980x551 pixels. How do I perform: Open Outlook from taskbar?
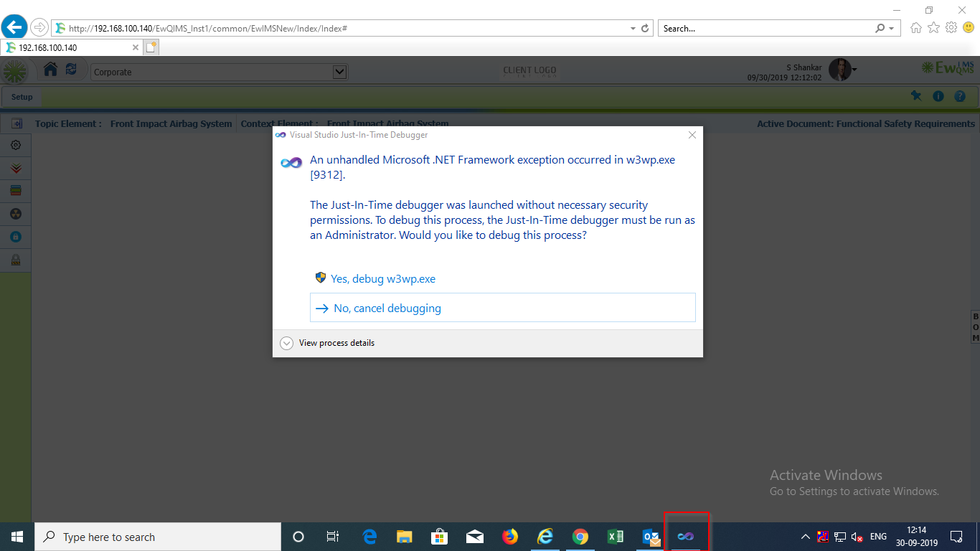point(651,537)
